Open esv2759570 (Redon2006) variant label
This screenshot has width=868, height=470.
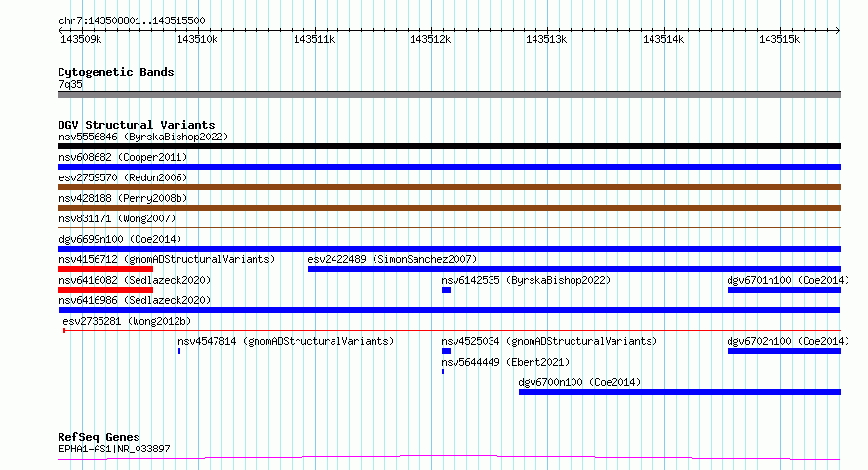click(x=123, y=177)
